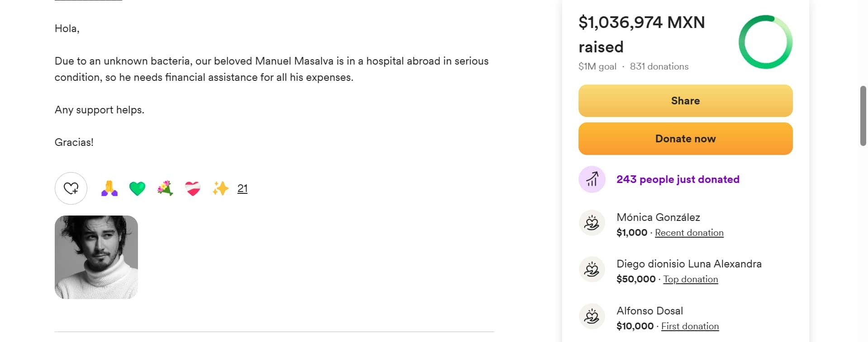Click the trending chart icon beside donations
Image resolution: width=868 pixels, height=342 pixels.
[x=592, y=179]
